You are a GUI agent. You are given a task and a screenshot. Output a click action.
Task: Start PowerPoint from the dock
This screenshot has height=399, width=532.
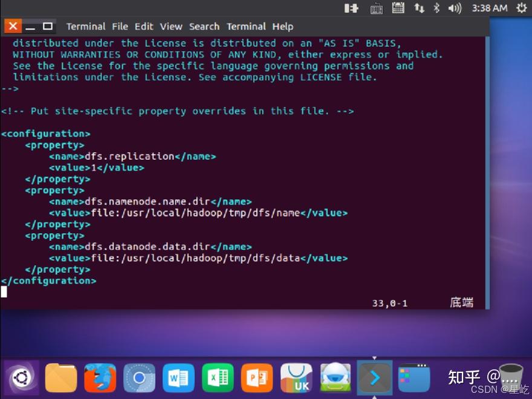256,377
